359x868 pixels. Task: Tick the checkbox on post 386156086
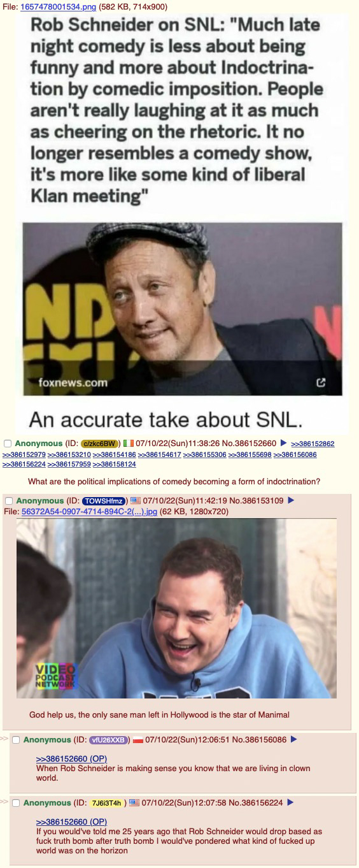click(x=16, y=740)
